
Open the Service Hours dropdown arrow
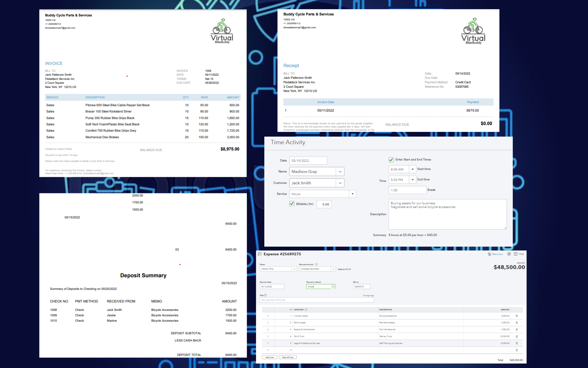click(x=353, y=194)
